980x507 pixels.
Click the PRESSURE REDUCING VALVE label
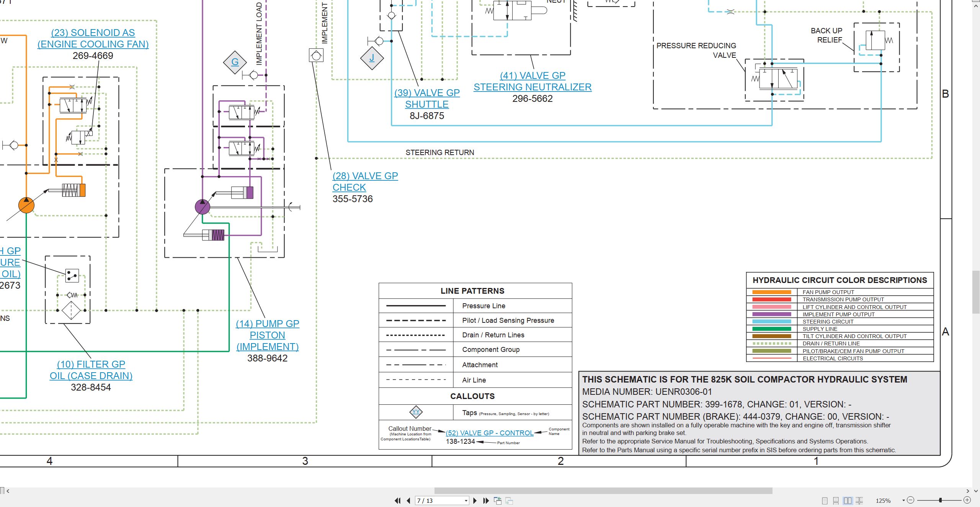696,51
